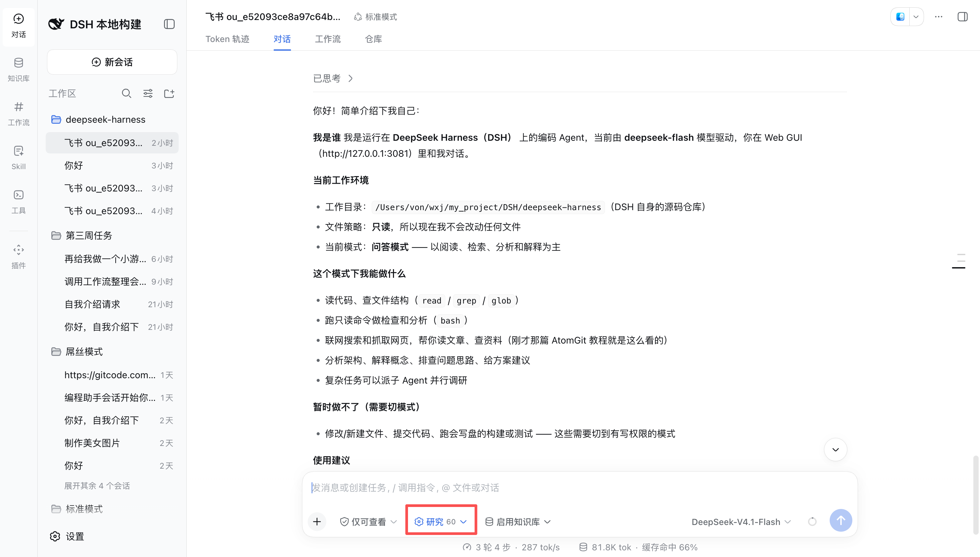This screenshot has width=980, height=557.
Task: Open the 工具 tools section
Action: [x=18, y=202]
